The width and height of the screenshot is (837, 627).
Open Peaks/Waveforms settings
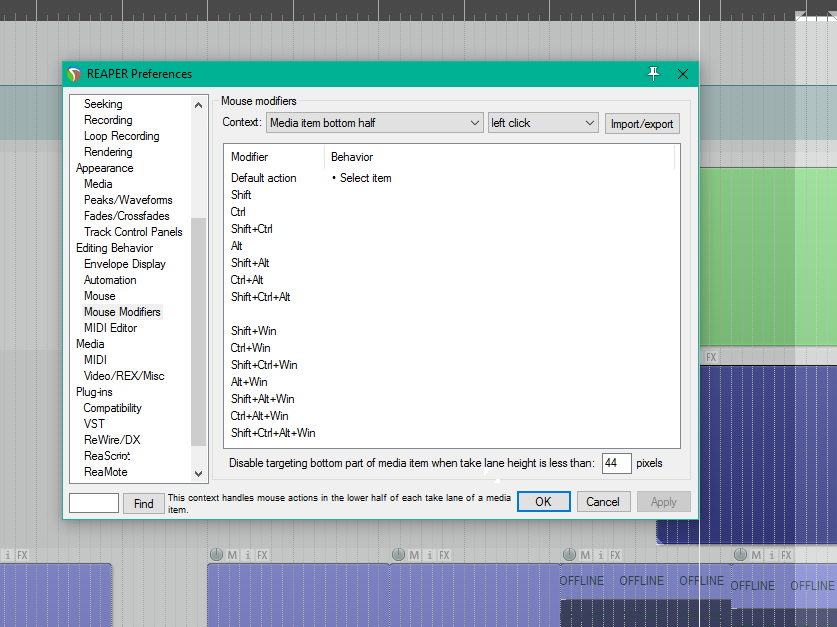[128, 200]
